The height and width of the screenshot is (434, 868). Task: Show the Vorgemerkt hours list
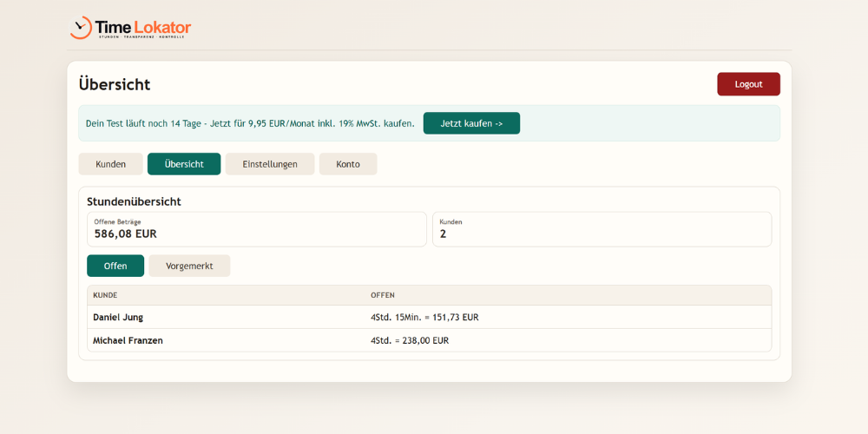click(x=189, y=266)
